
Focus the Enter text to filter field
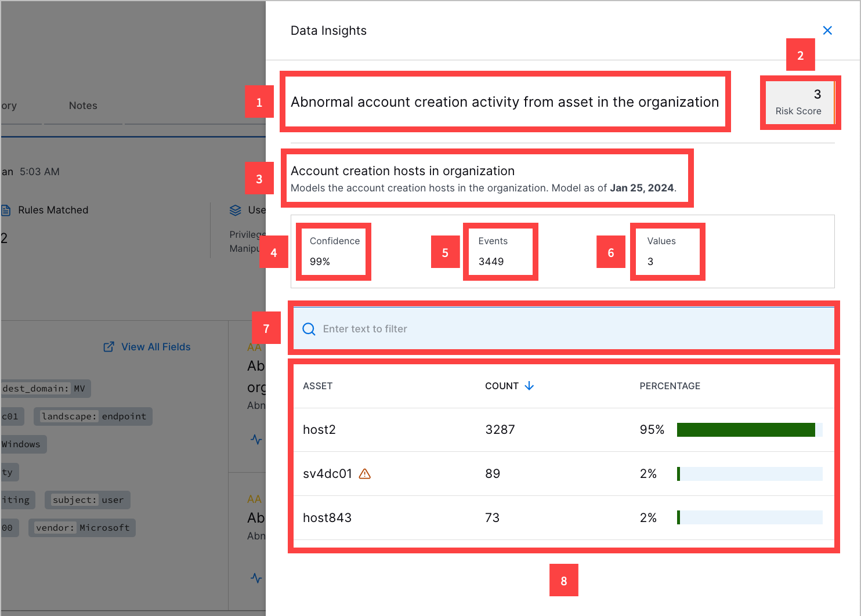tap(564, 329)
